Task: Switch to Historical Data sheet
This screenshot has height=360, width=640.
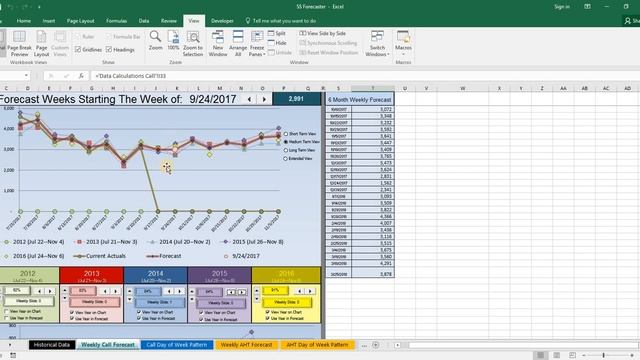Action: pyautogui.click(x=52, y=345)
